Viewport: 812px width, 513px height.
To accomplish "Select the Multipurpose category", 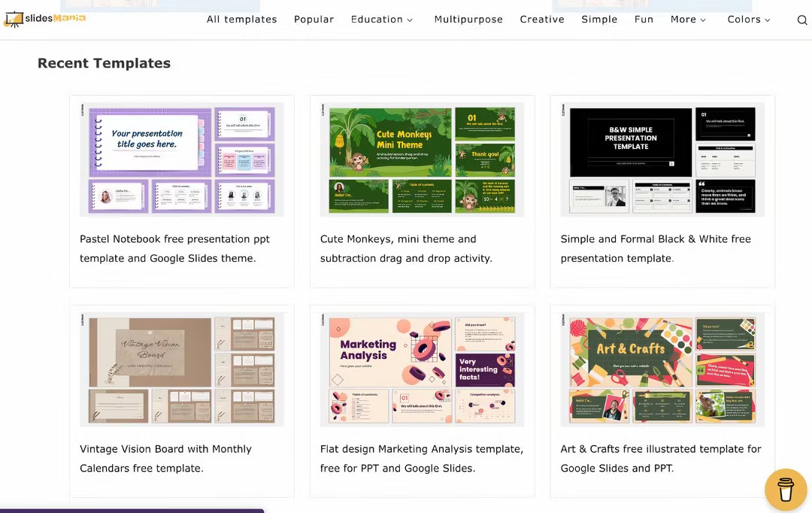I will (468, 19).
